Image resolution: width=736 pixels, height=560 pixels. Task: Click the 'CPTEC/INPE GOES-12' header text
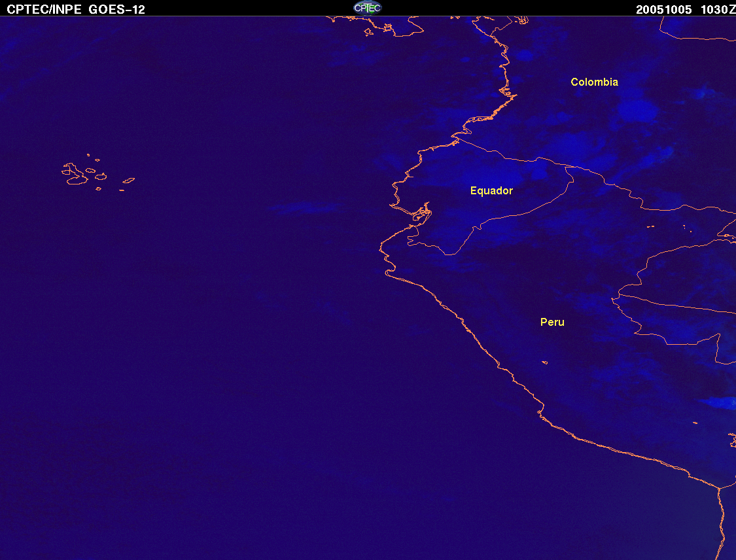point(76,9)
